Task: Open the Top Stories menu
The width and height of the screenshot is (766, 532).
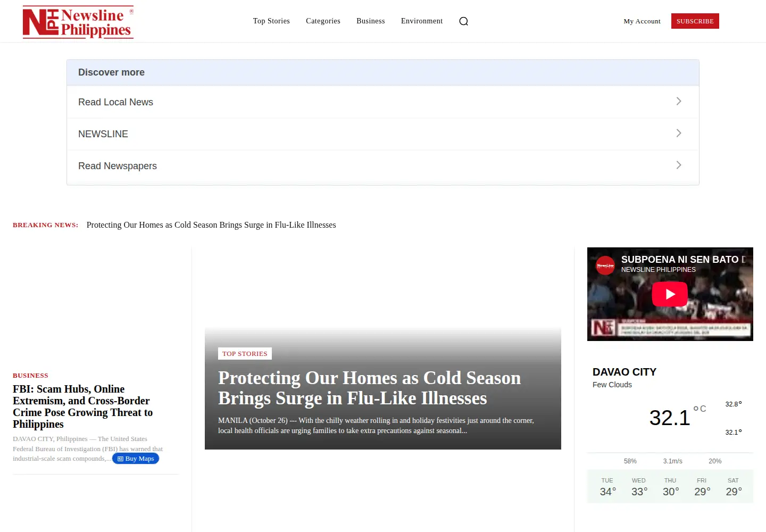Action: click(x=271, y=21)
